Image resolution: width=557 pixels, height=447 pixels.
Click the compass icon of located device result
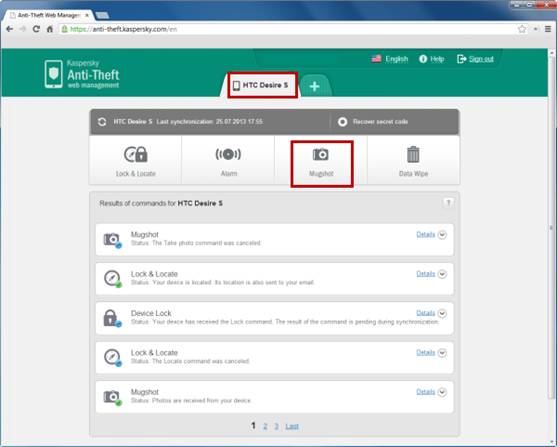tap(112, 279)
